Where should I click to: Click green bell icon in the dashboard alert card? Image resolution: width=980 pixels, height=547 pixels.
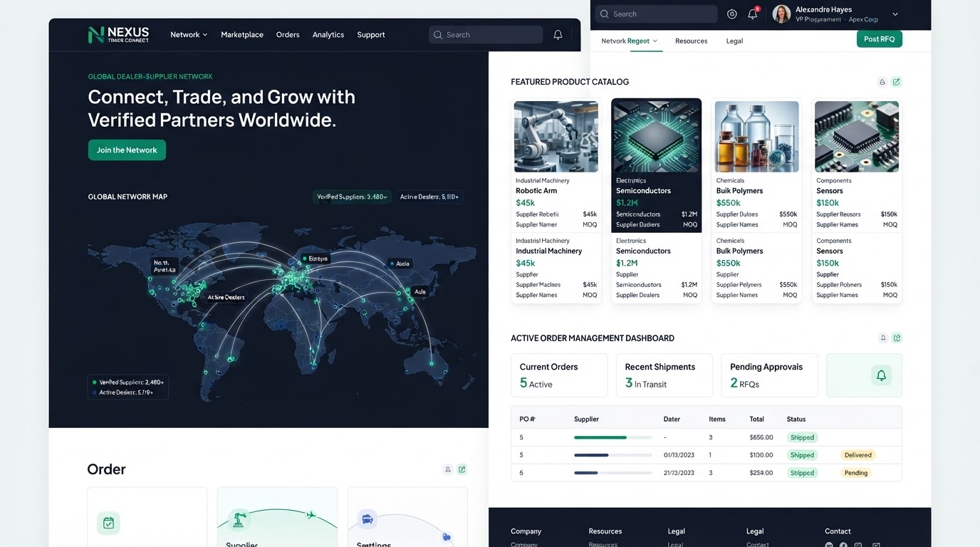(881, 375)
